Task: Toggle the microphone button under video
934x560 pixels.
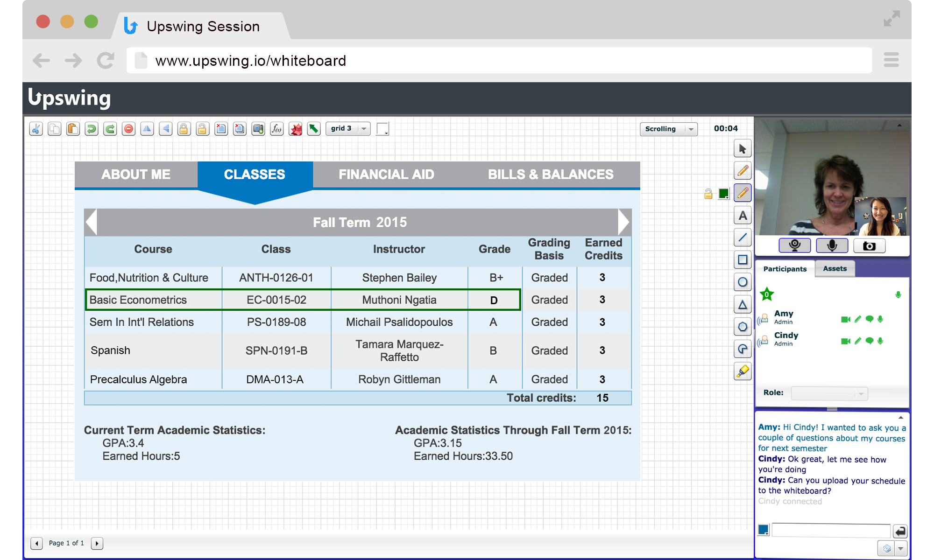Action: click(832, 245)
